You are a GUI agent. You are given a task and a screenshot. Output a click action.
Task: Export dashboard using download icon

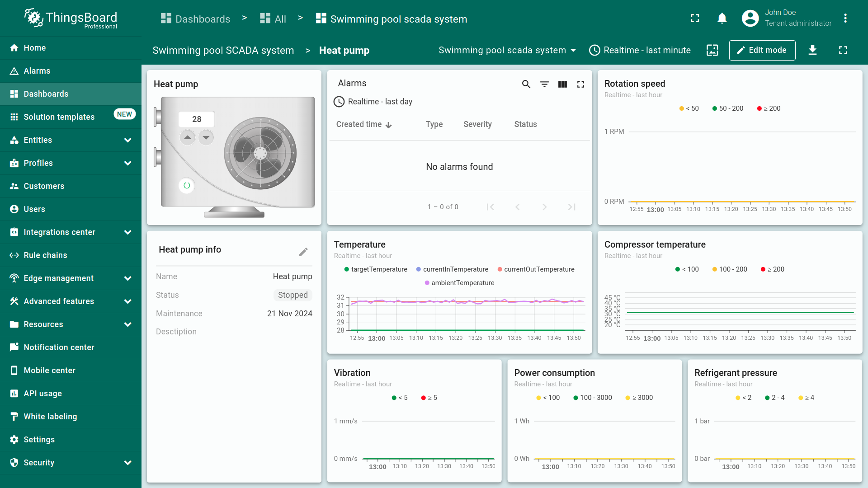coord(812,50)
